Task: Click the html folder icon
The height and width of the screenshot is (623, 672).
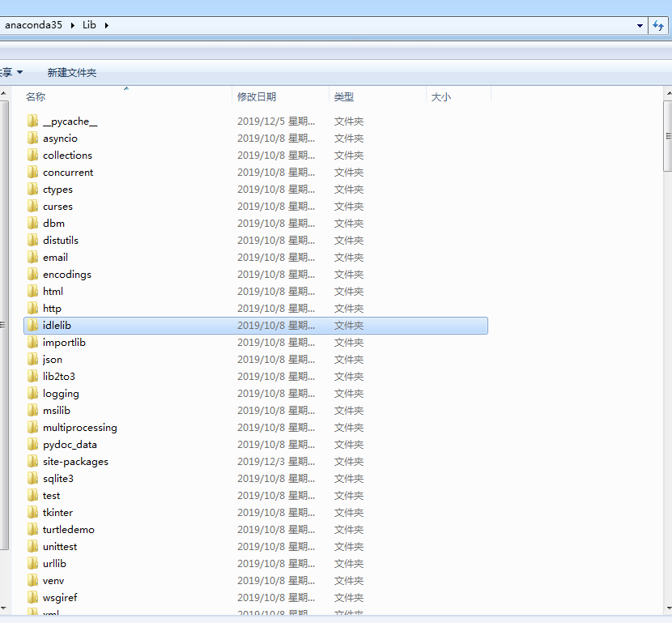Action: point(32,291)
